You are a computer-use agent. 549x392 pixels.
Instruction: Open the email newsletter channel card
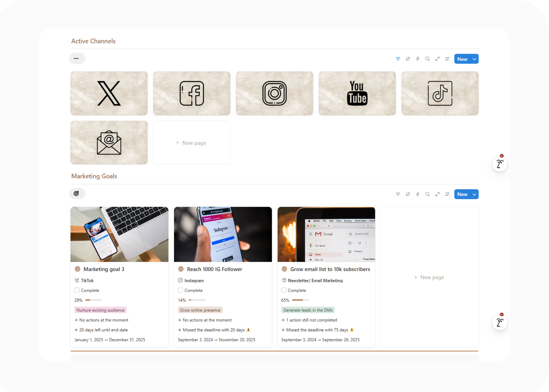109,142
